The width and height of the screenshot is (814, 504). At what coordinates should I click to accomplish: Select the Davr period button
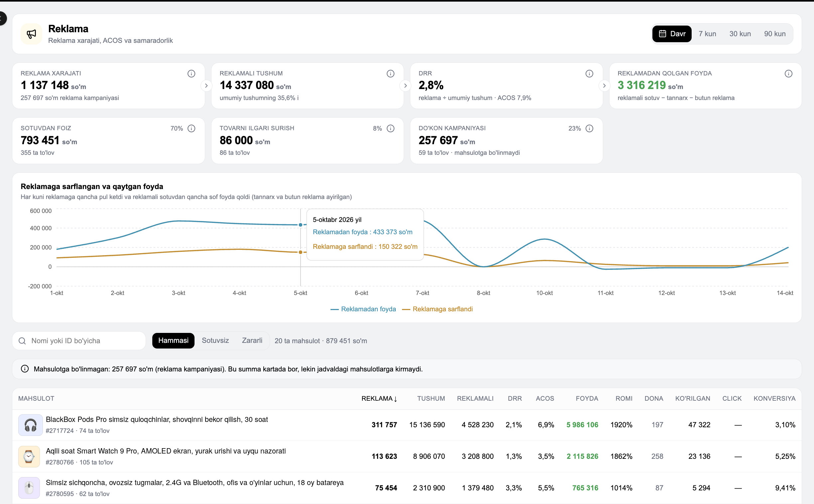pos(672,34)
